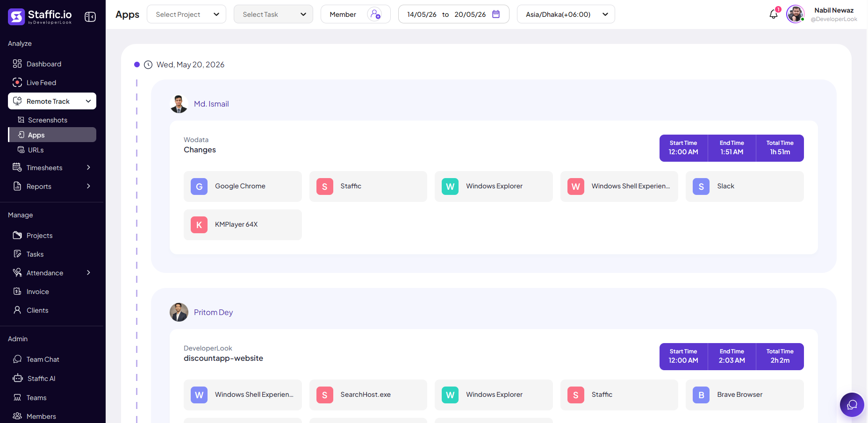
Task: Expand the Reports submenu
Action: [88, 186]
